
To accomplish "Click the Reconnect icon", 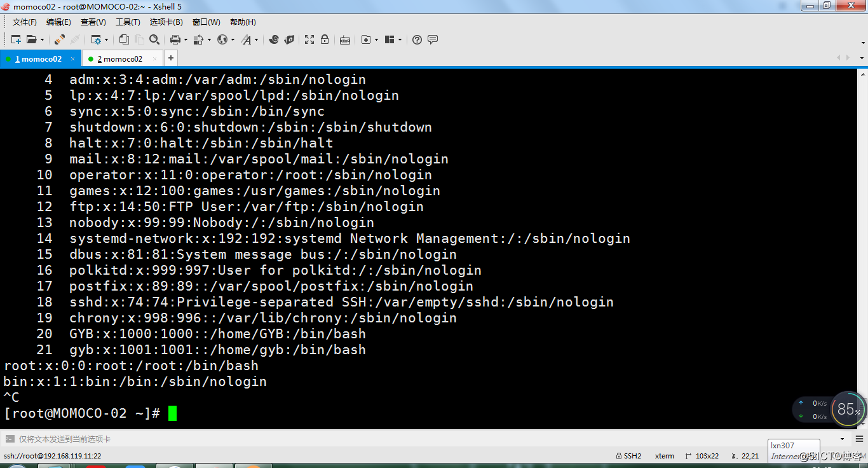I will [75, 39].
